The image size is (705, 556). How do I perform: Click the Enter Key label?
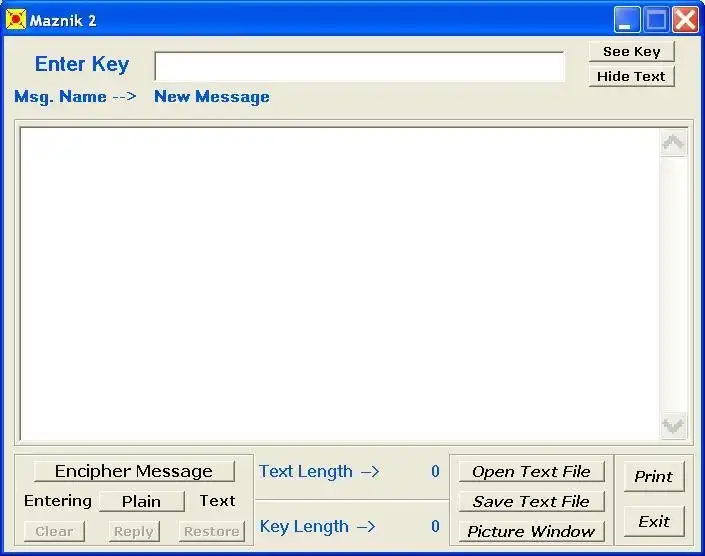(x=82, y=64)
